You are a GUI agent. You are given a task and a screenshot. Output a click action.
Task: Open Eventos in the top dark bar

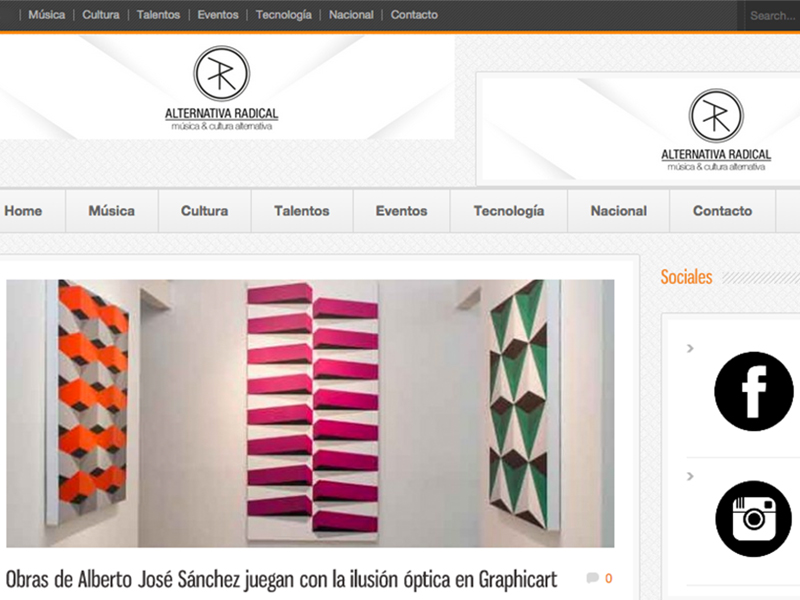(x=218, y=15)
